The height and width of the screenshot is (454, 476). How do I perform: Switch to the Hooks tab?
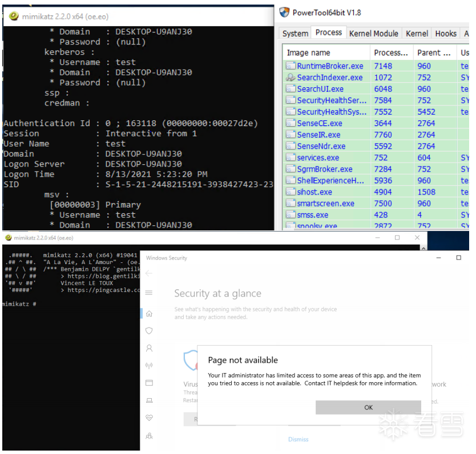[446, 33]
